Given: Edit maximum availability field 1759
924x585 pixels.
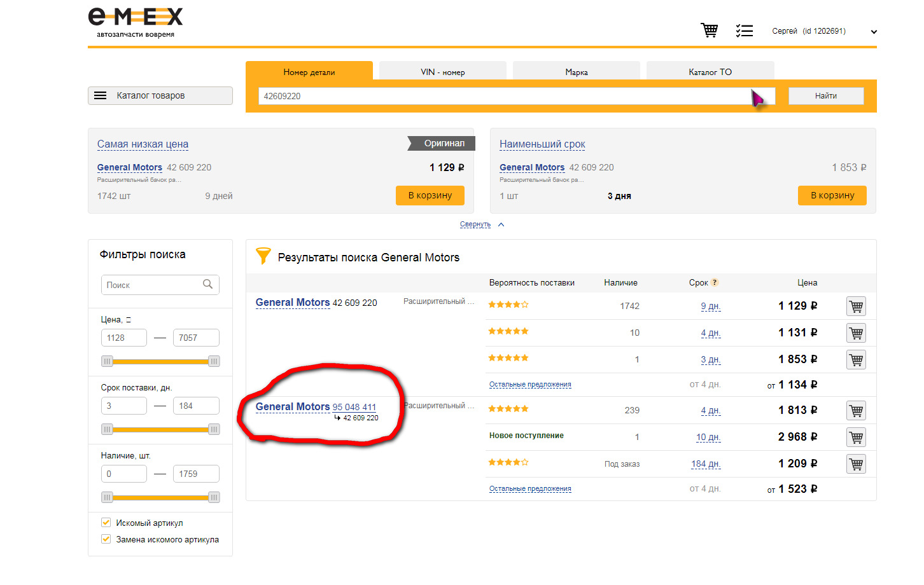Looking at the screenshot, I should click(x=196, y=474).
